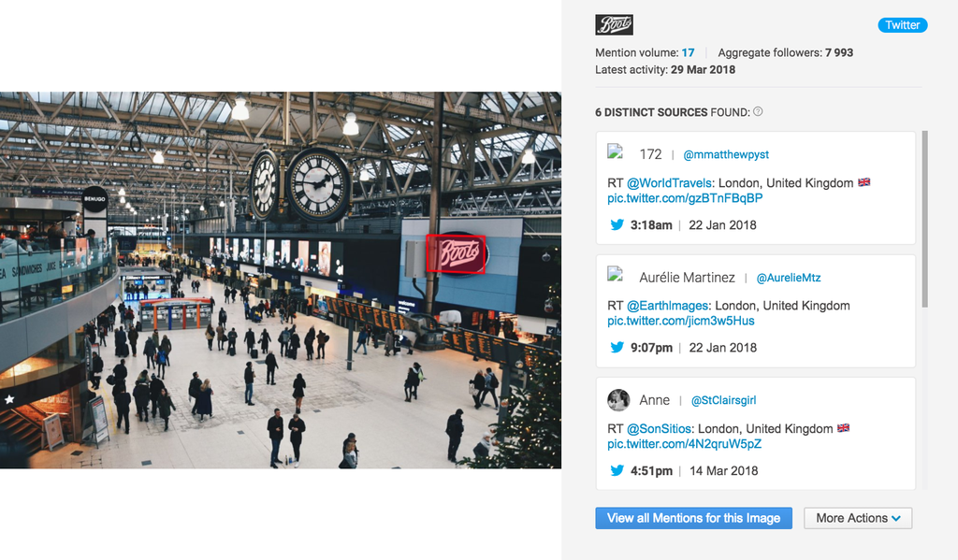This screenshot has width=958, height=560.
Task: Click the More Actions chevron arrow
Action: pos(896,519)
